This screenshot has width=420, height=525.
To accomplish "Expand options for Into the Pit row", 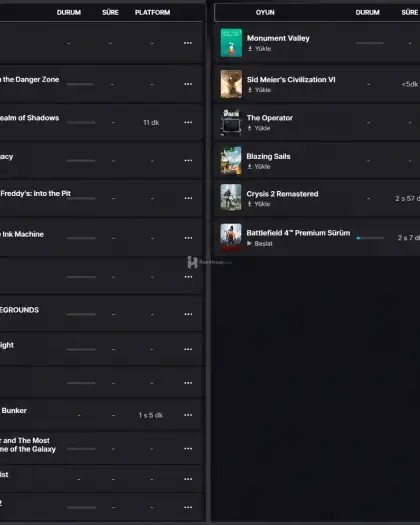I will pyautogui.click(x=188, y=198).
